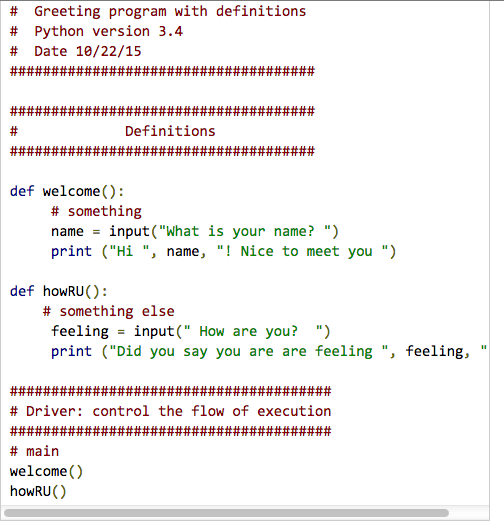Click the 'welcome()' call near the bottom
This screenshot has height=523, width=504.
point(46,472)
